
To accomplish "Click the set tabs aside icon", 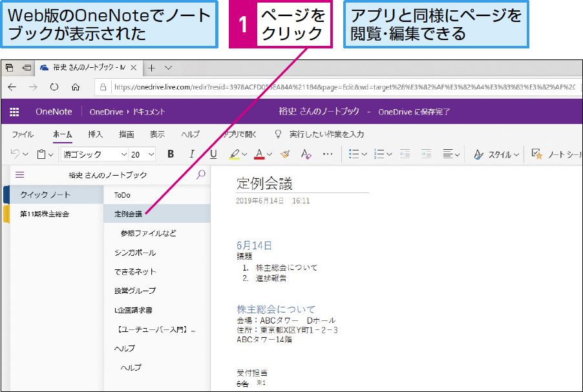I will (26, 68).
